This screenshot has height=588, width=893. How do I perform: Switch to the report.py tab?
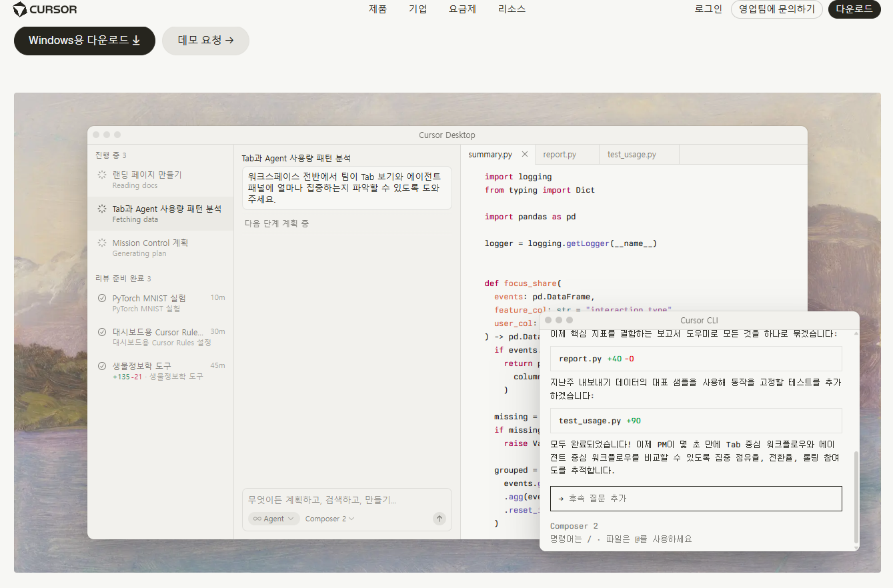pos(560,155)
